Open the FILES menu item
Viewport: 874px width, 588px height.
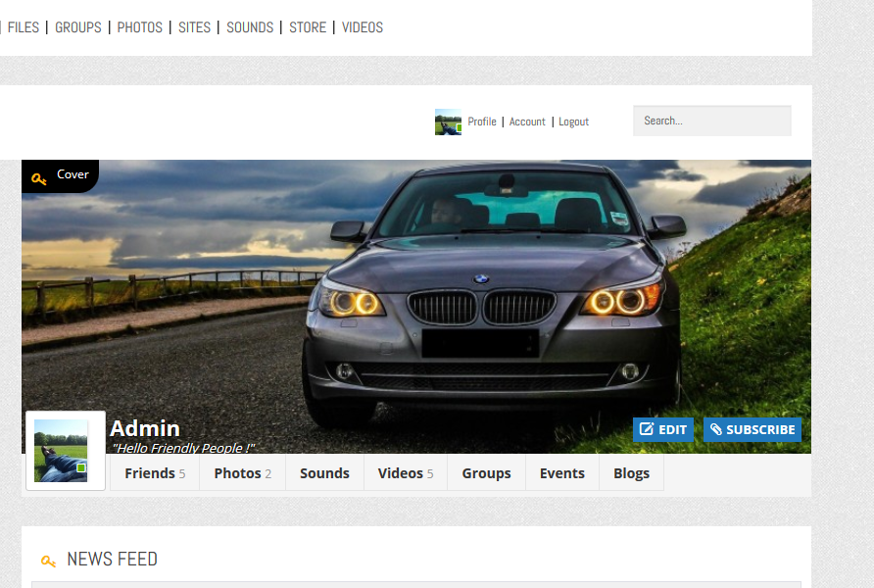click(24, 27)
